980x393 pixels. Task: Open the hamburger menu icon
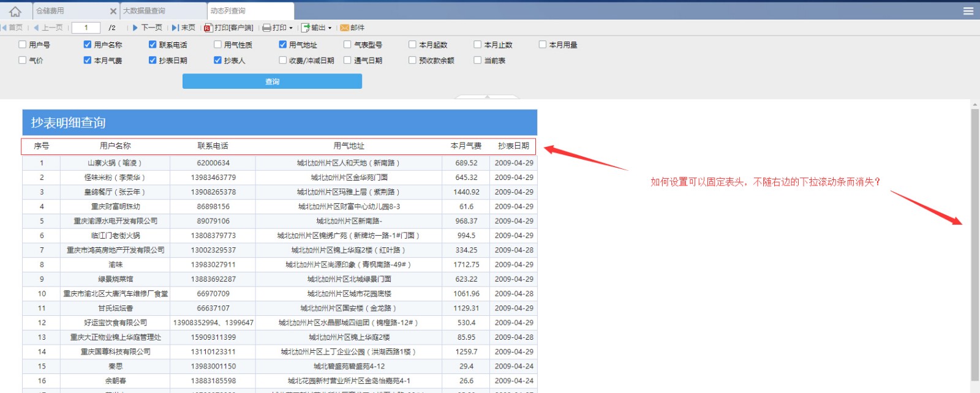click(968, 11)
